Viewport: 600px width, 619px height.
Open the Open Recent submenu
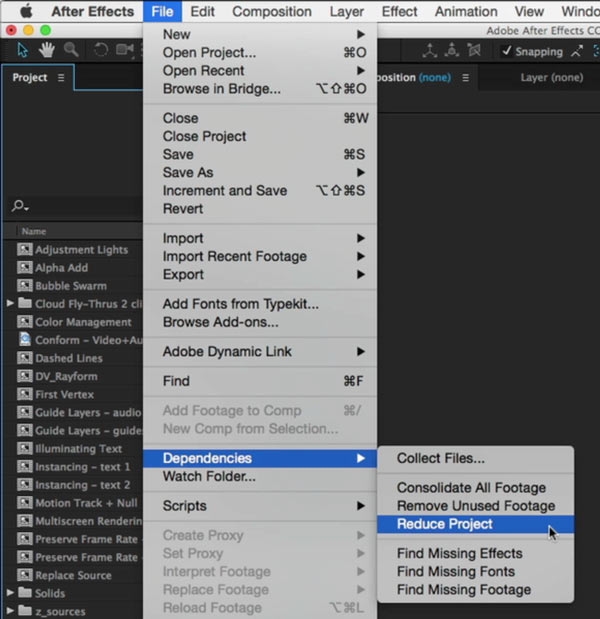pos(260,71)
